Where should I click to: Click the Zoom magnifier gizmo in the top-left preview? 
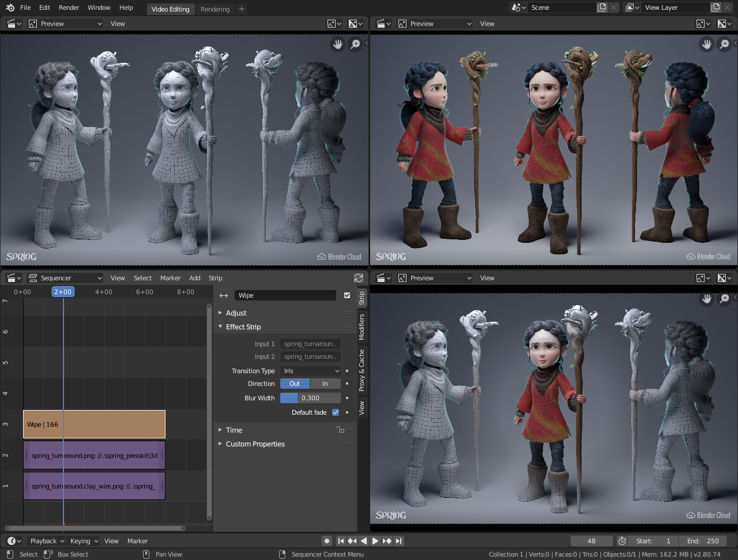click(356, 44)
